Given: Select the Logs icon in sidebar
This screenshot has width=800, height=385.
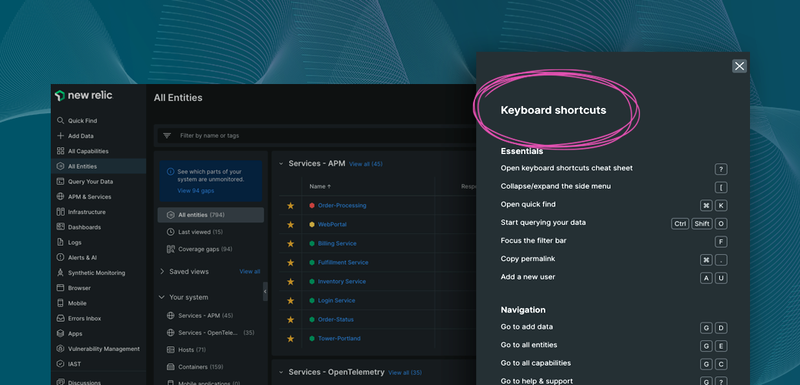Looking at the screenshot, I should click(60, 242).
